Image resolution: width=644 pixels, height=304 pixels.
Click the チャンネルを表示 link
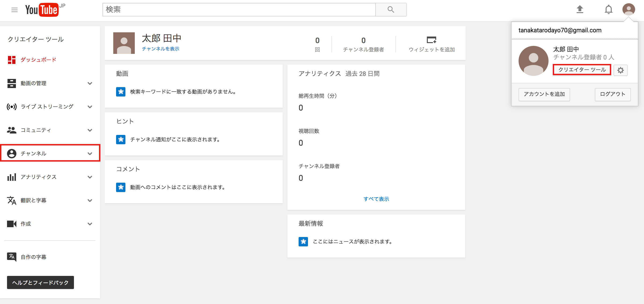(x=161, y=49)
